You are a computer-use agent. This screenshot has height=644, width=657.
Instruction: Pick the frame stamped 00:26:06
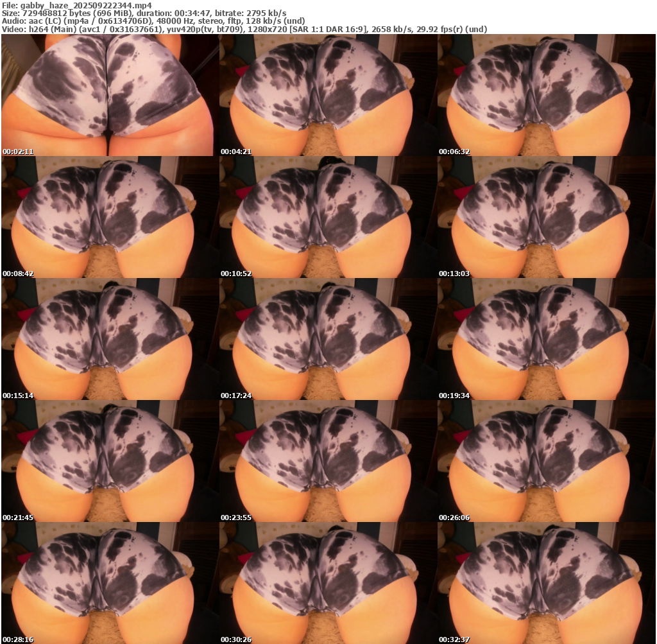click(x=547, y=461)
